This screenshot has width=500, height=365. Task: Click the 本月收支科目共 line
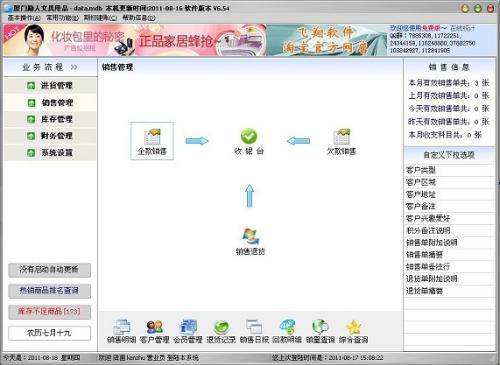click(445, 135)
